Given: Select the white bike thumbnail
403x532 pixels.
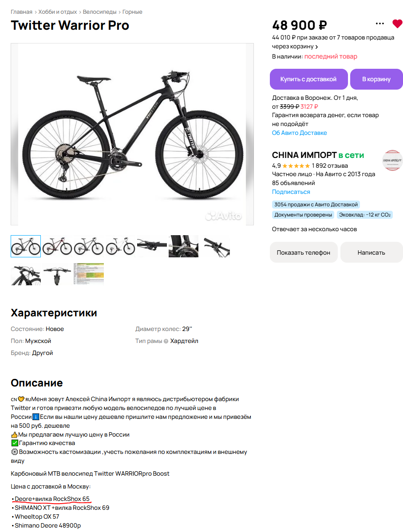Looking at the screenshot, I should pos(120,246).
